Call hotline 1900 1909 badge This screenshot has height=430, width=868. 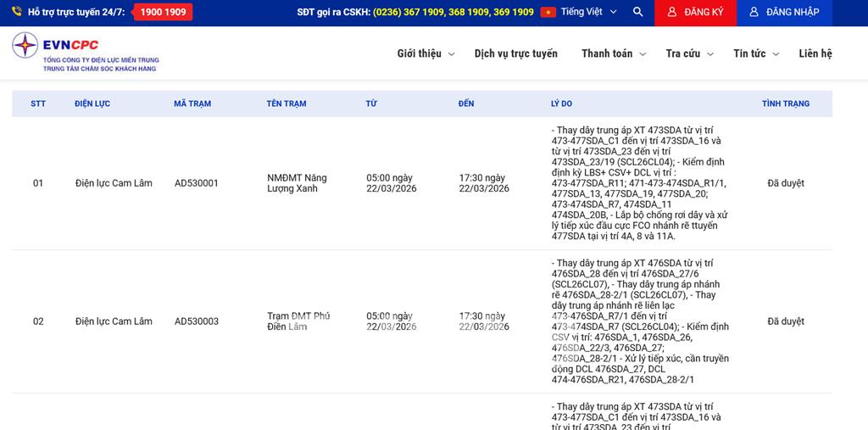(163, 12)
